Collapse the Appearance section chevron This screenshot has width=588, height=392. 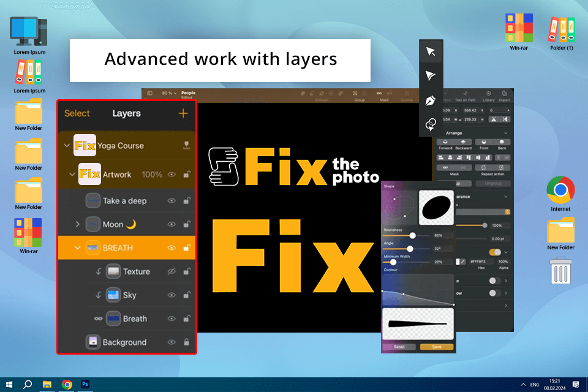[x=506, y=197]
